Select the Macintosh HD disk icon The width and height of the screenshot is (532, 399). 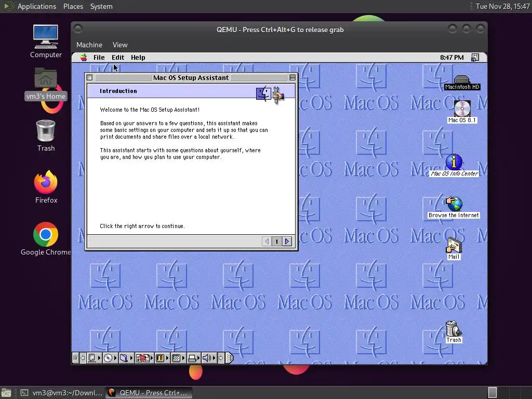point(462,83)
